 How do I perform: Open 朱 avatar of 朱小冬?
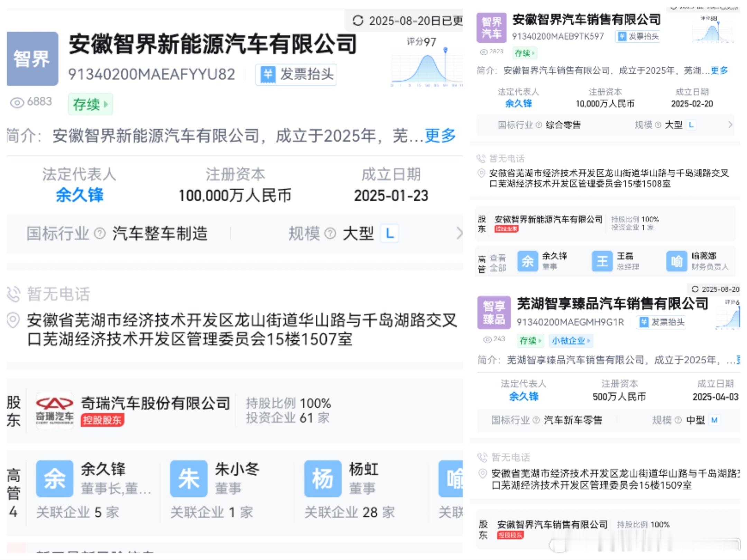[188, 479]
